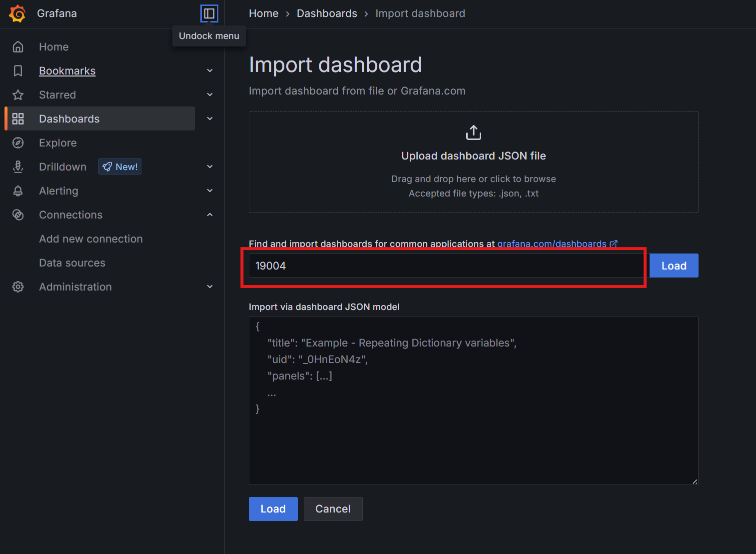The height and width of the screenshot is (554, 756).
Task: Click Load button next to dashboard ID field
Action: tap(674, 265)
